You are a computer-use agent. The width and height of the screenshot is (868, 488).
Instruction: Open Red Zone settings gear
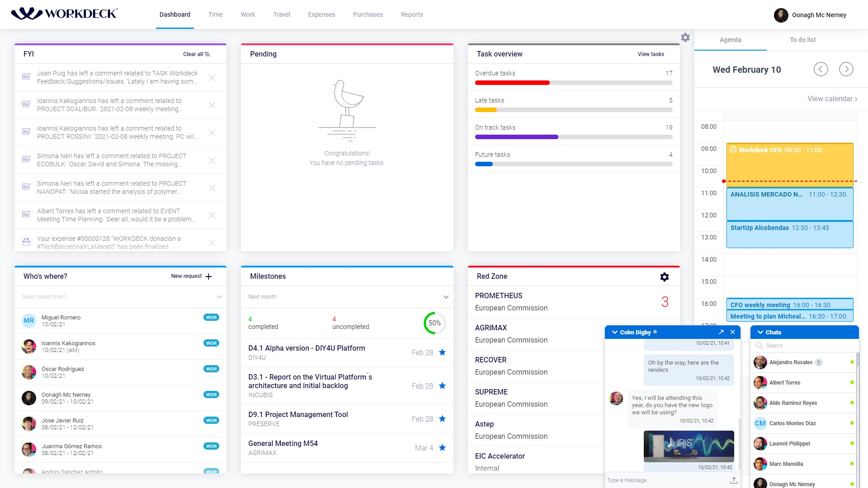coord(664,277)
